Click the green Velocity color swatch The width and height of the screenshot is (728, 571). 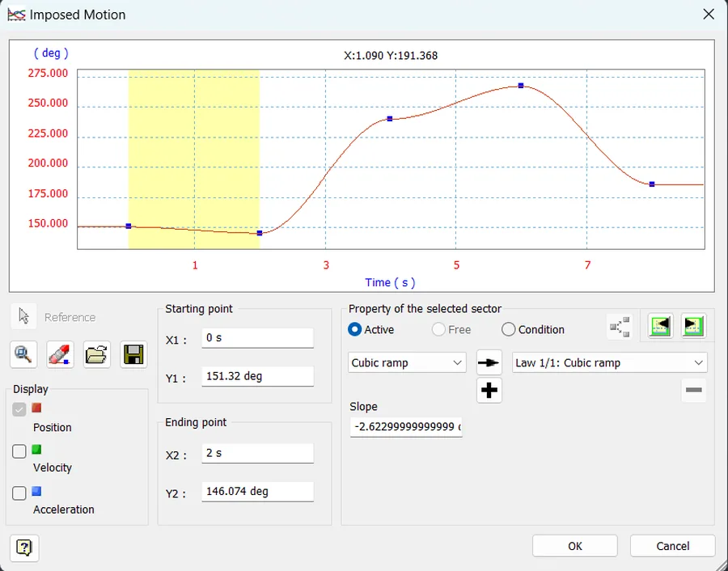(x=36, y=449)
